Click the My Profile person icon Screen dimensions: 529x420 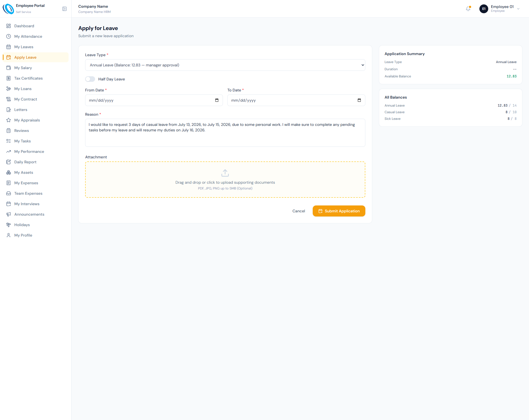click(9, 235)
